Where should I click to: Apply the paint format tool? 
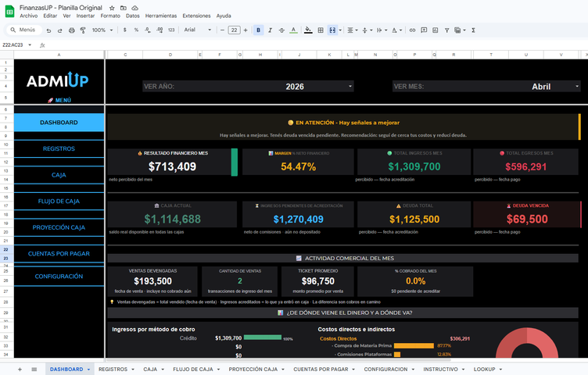(x=84, y=30)
